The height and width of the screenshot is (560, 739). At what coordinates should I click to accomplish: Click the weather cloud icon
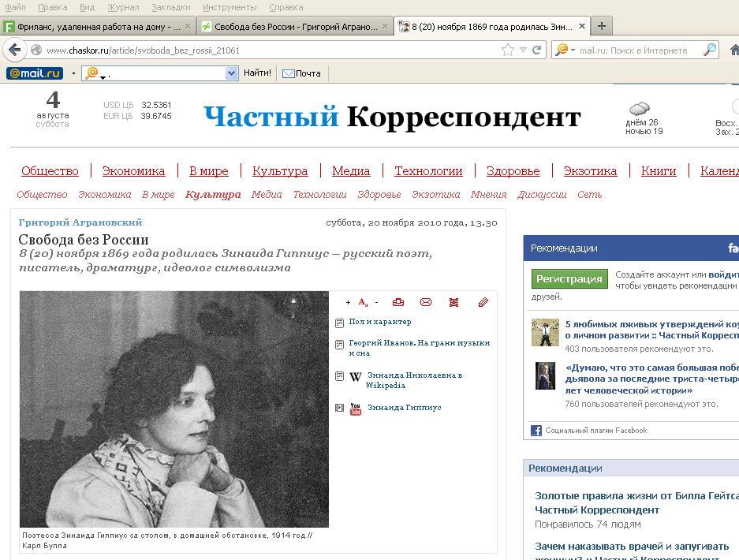click(639, 109)
